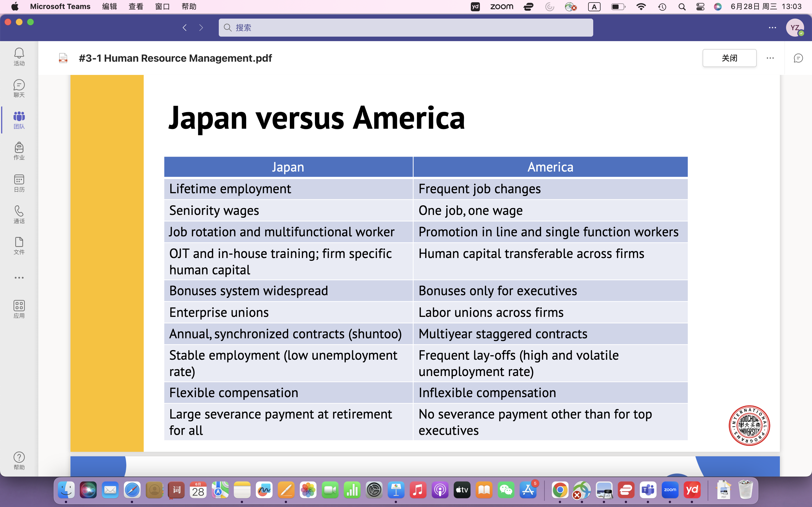The image size is (812, 507).
Task: Open the more options menu beside the search bar
Action: click(x=773, y=28)
